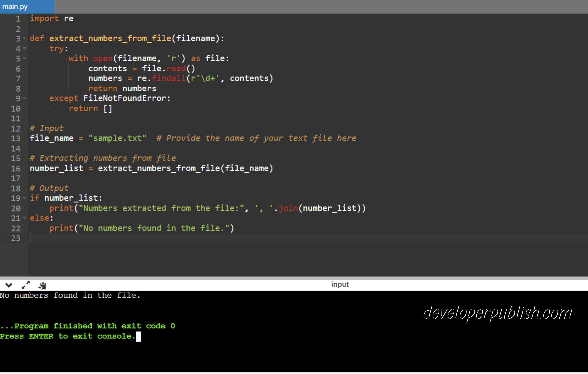Image resolution: width=588 pixels, height=374 pixels.
Task: Select the "sample.txt" filename string
Action: pyautogui.click(x=118, y=138)
